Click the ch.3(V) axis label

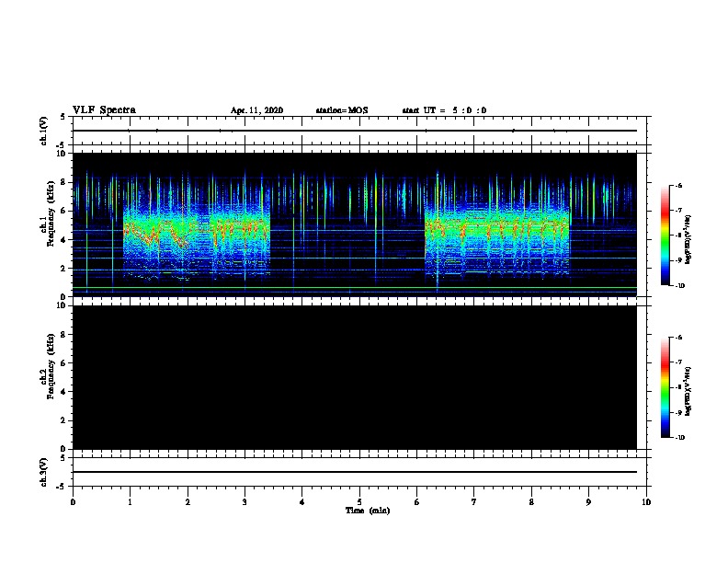[43, 472]
